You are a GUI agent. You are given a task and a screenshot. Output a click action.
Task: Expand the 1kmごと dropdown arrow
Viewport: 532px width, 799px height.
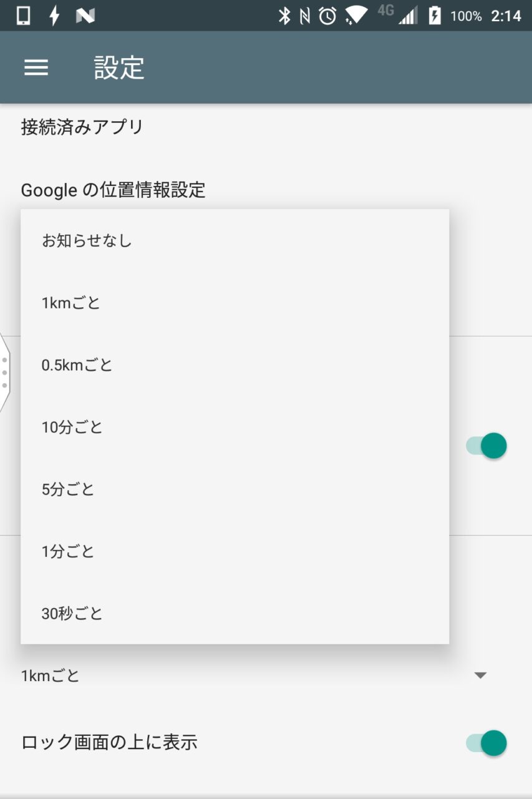point(480,675)
